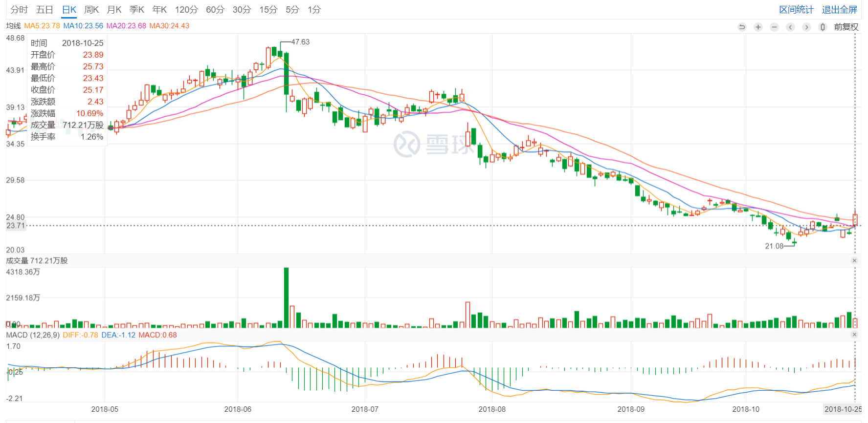
Task: Click the 23.71 current price axis tag
Action: click(15, 226)
